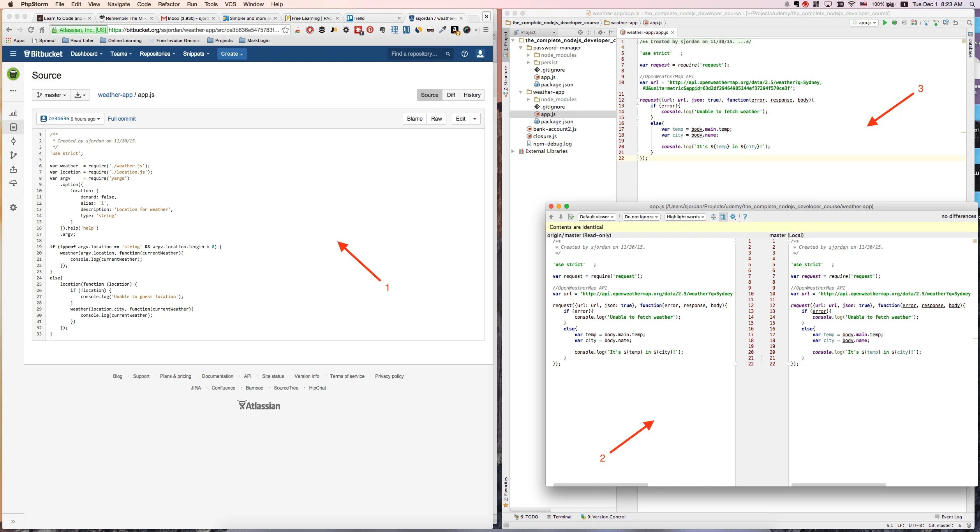Click the Full commit link

(x=122, y=119)
